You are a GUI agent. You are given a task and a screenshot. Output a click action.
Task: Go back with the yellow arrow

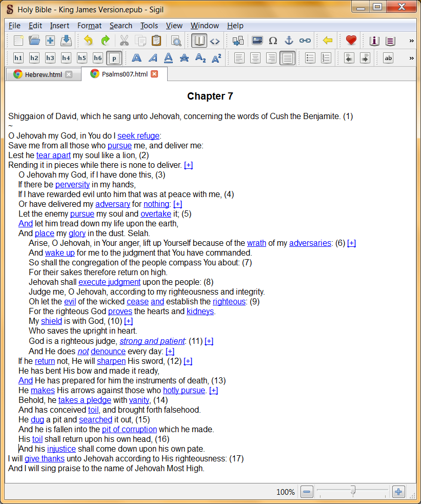pos(328,41)
